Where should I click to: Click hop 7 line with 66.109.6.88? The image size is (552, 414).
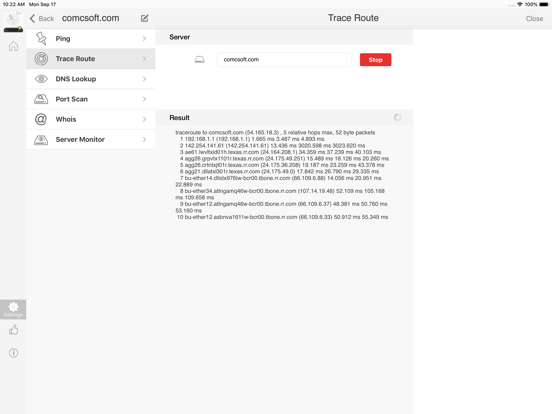pos(278,181)
